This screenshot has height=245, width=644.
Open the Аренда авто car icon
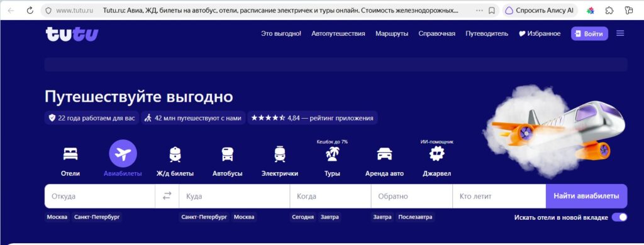coord(384,154)
